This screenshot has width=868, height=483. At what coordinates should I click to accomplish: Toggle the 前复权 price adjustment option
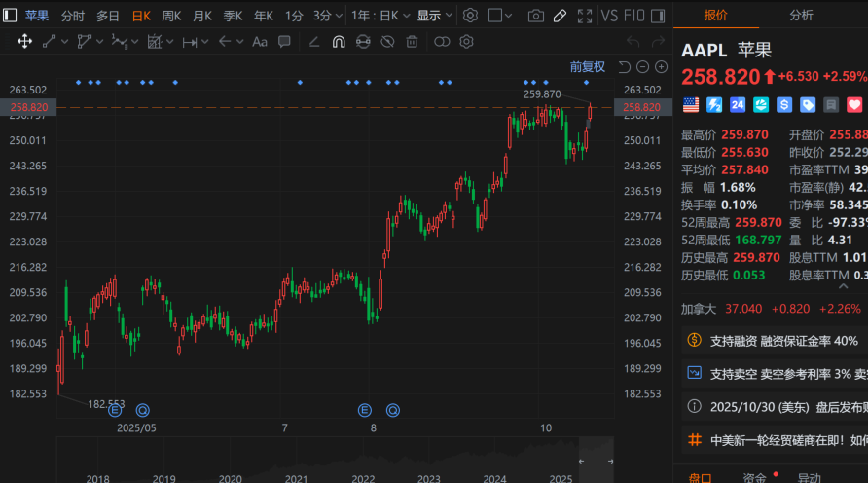click(587, 66)
